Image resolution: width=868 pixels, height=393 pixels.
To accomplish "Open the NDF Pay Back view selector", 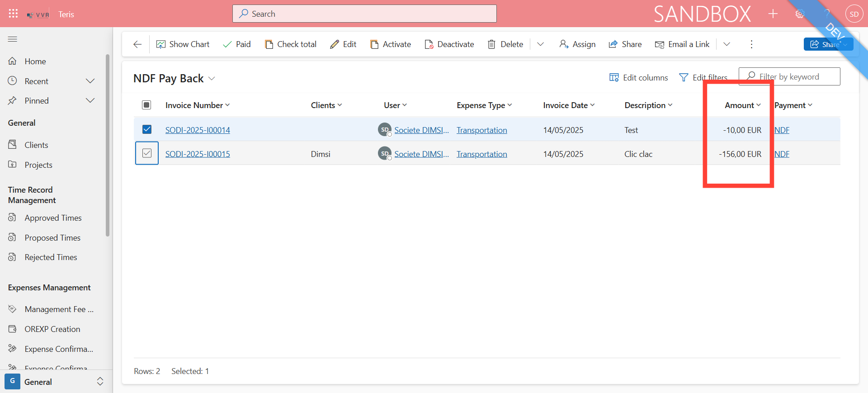I will coord(174,79).
